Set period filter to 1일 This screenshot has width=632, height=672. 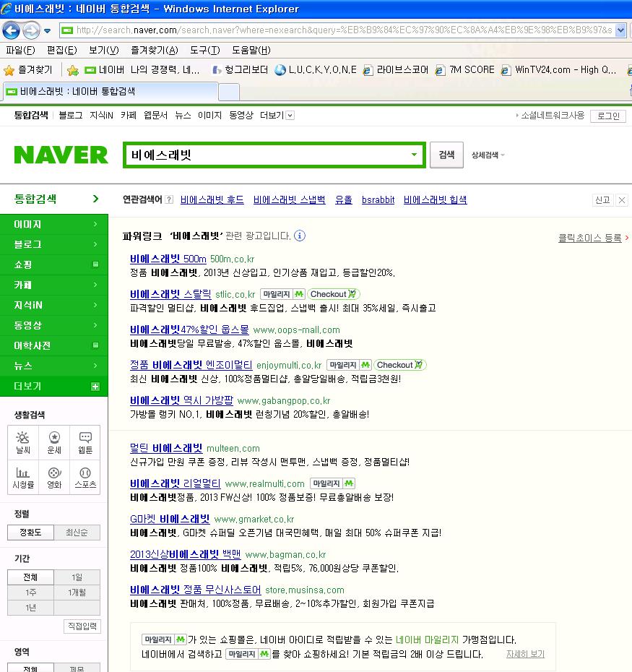point(77,577)
